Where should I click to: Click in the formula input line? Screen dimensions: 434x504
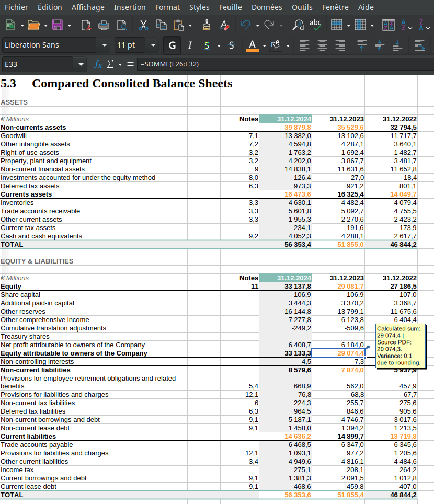(282, 64)
